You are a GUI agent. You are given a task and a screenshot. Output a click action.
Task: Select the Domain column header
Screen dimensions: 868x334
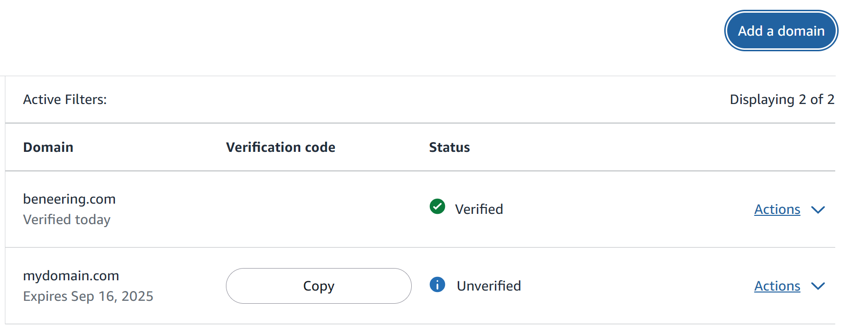pyautogui.click(x=48, y=147)
